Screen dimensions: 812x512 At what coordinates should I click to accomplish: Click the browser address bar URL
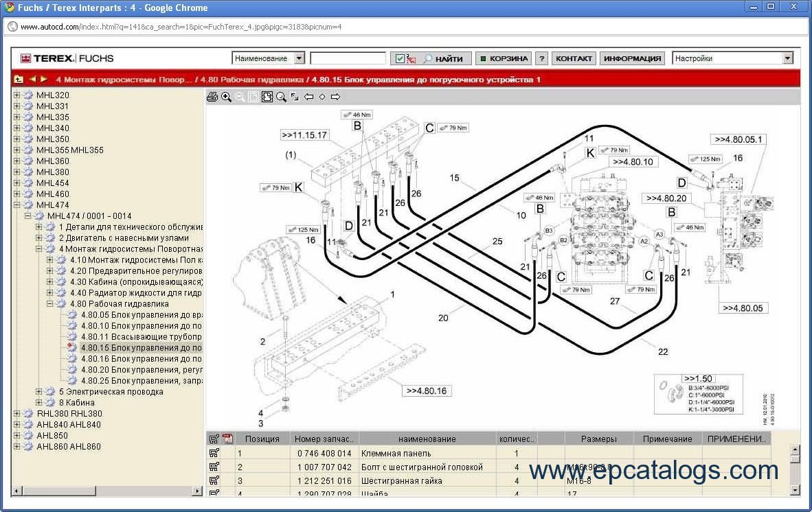coord(181,26)
